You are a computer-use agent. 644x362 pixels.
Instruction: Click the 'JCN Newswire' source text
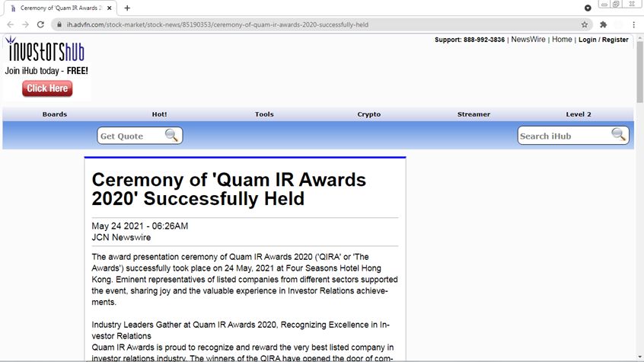pos(121,237)
